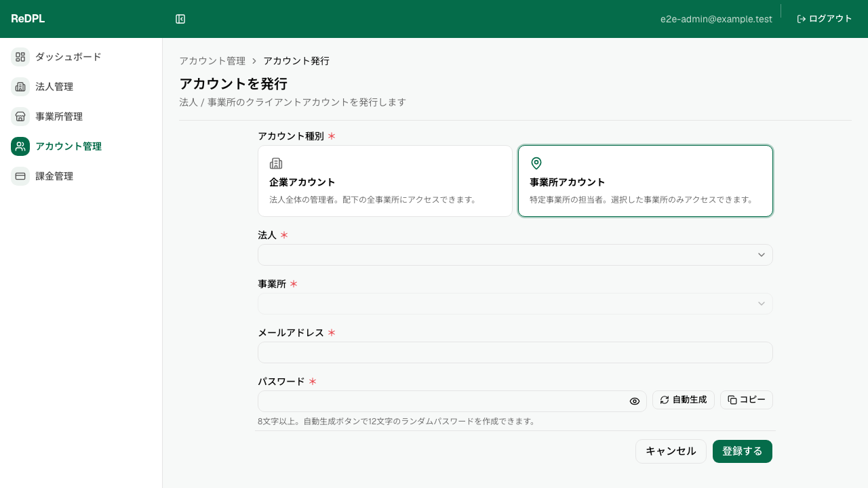Show password using the eye icon
This screenshot has width=868, height=488.
635,401
